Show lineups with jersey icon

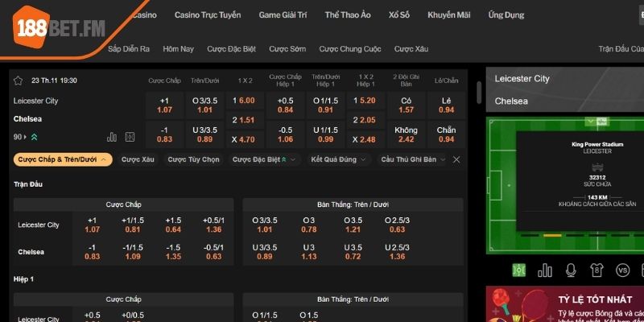[x=597, y=270]
